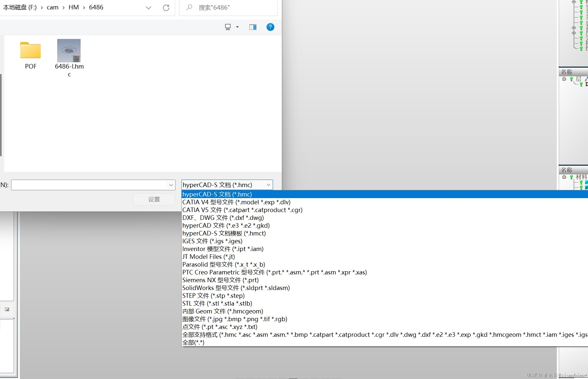The width and height of the screenshot is (588, 379).
Task: Select STEP 文件 (*.stp *.step)
Action: click(x=385, y=296)
